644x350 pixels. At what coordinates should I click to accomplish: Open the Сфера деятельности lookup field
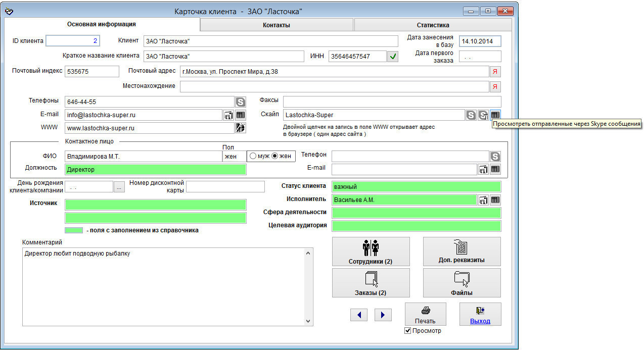coord(416,213)
